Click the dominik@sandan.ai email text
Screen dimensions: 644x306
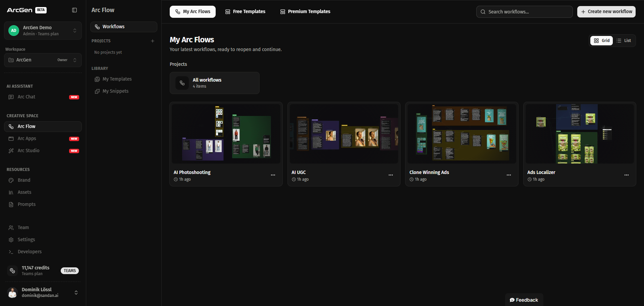coord(40,296)
